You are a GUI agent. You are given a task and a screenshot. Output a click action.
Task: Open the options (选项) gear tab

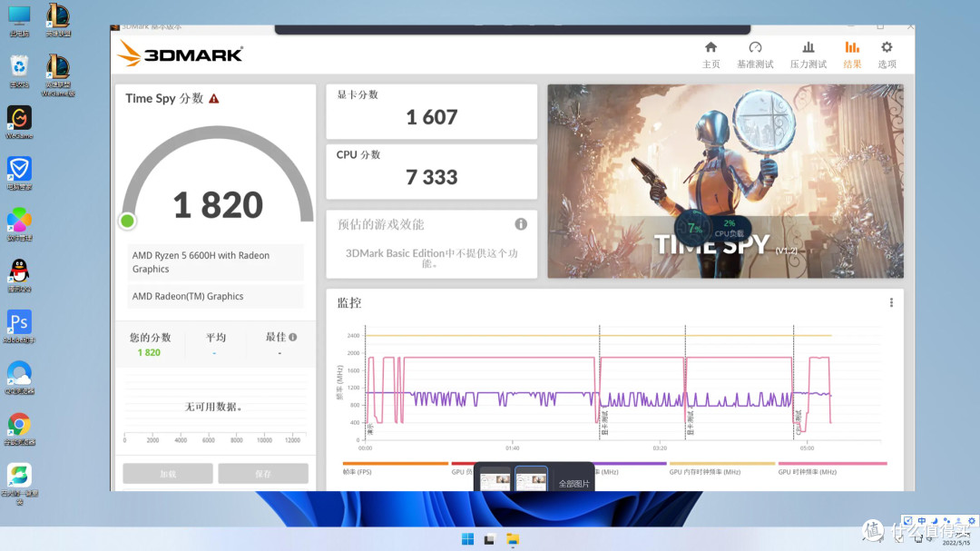coord(887,55)
